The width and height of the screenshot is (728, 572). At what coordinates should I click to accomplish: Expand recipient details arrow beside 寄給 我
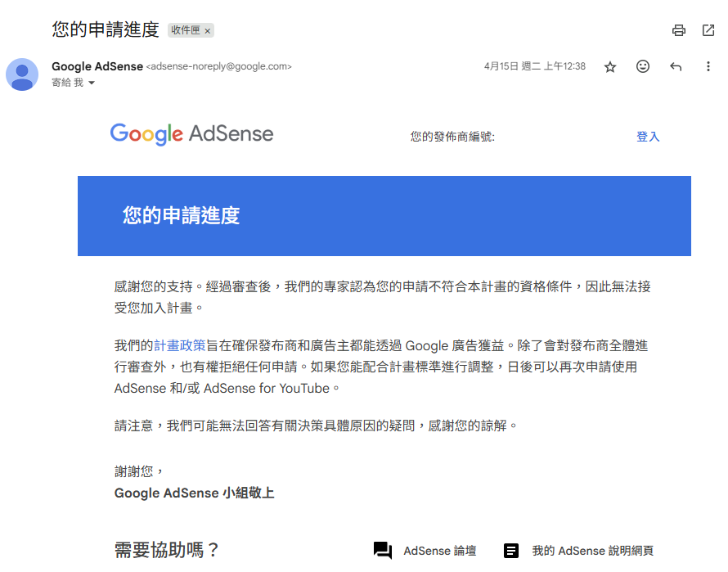coord(92,83)
